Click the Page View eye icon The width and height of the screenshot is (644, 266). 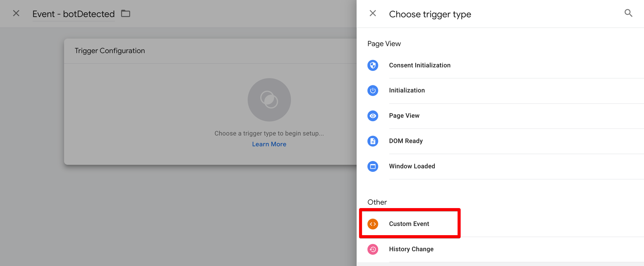373,116
